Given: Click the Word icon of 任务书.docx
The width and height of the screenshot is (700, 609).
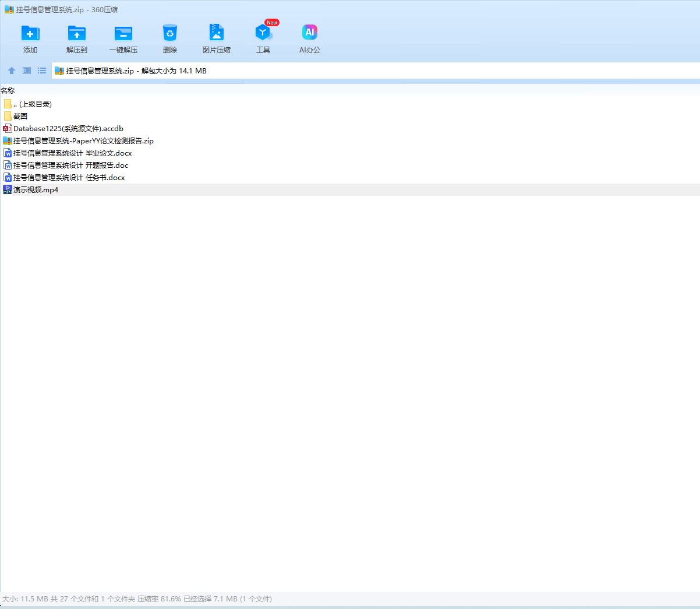Looking at the screenshot, I should pyautogui.click(x=8, y=178).
